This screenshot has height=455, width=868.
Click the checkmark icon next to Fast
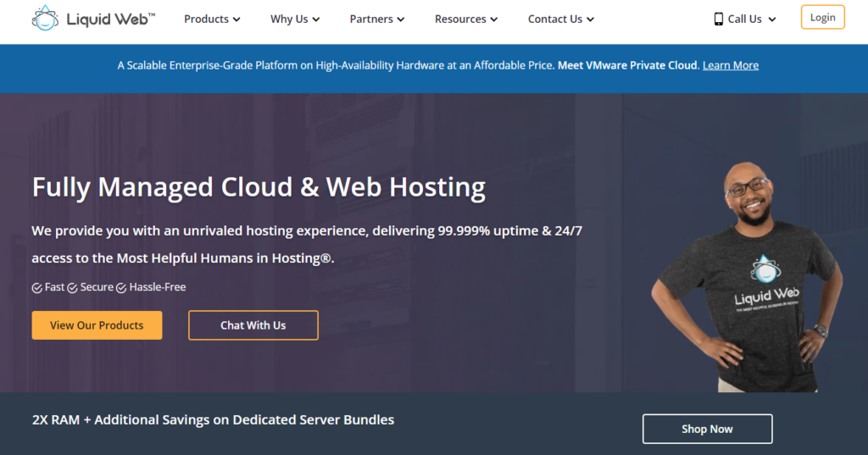coord(37,288)
